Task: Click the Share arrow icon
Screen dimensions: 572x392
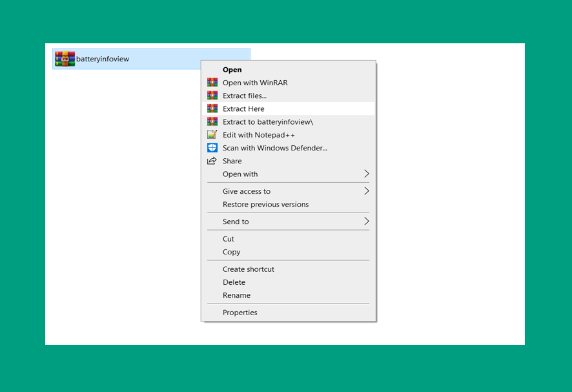Action: click(x=212, y=161)
